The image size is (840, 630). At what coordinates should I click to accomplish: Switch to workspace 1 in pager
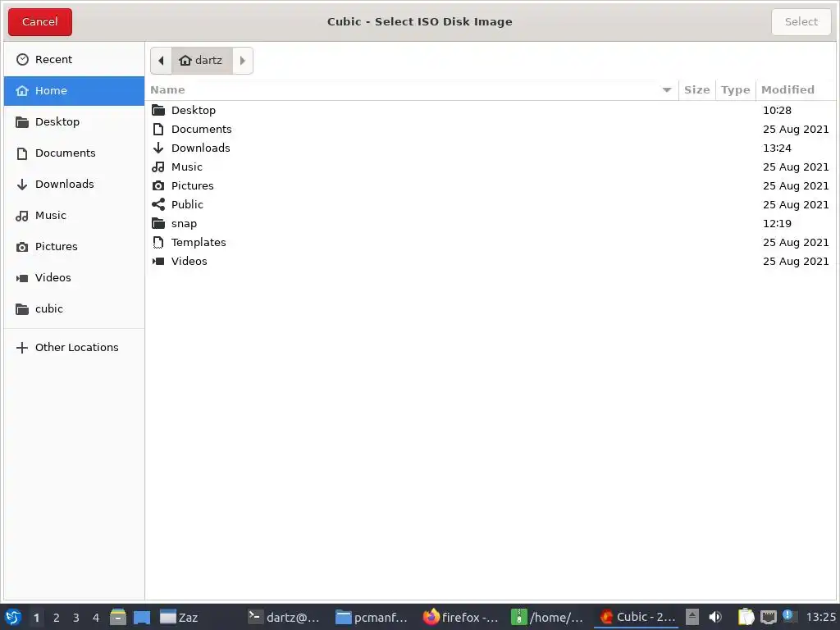click(x=36, y=618)
